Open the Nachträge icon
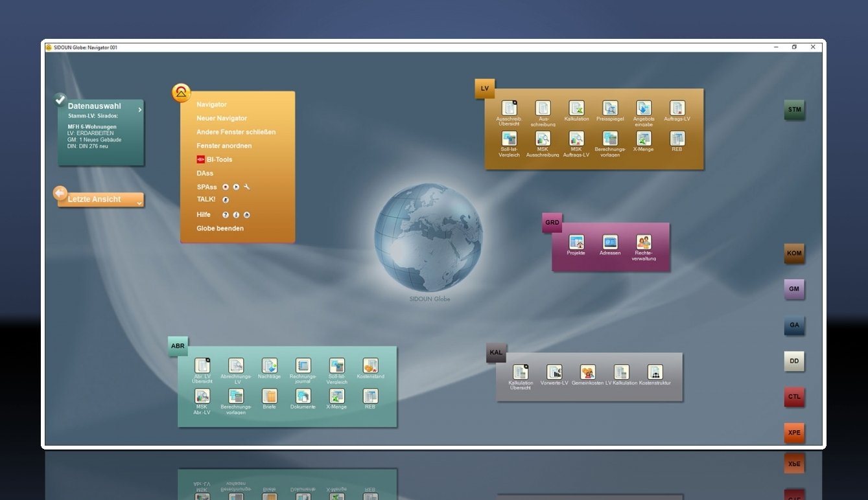 coord(270,366)
